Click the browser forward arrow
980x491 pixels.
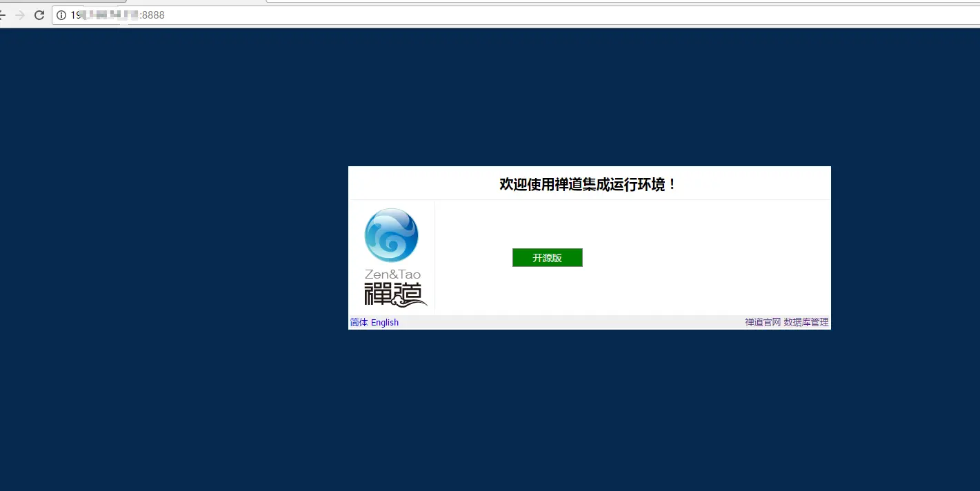click(x=19, y=14)
